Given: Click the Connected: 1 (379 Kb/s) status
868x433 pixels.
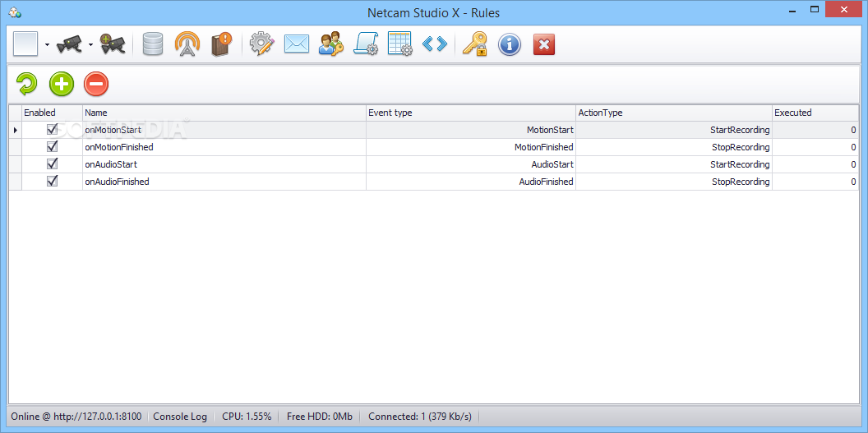Looking at the screenshot, I should click(420, 417).
